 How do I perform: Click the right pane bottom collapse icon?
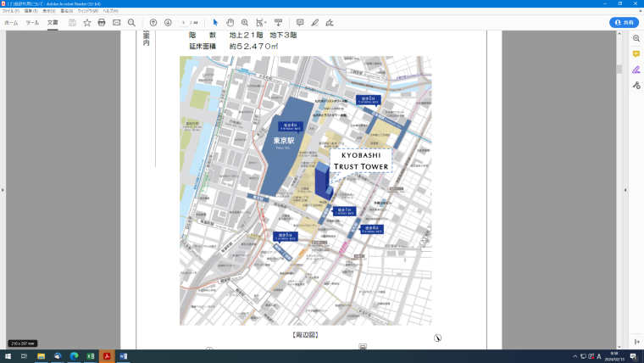point(636,342)
